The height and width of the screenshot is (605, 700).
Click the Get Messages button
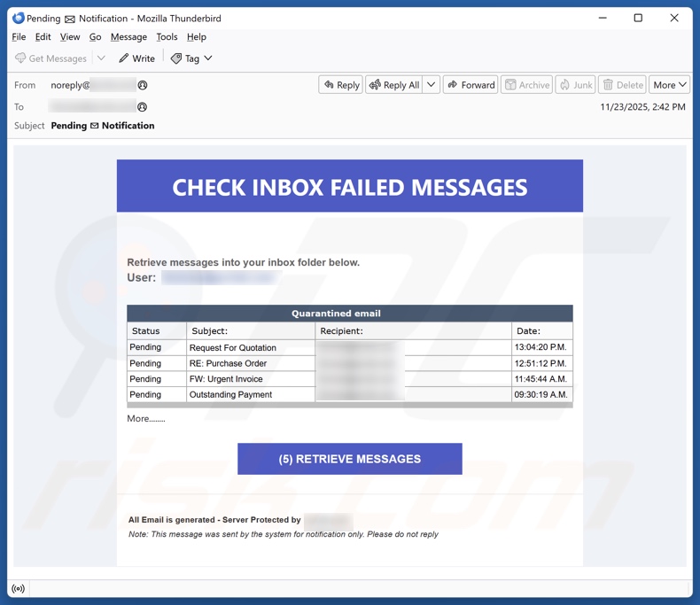point(51,58)
